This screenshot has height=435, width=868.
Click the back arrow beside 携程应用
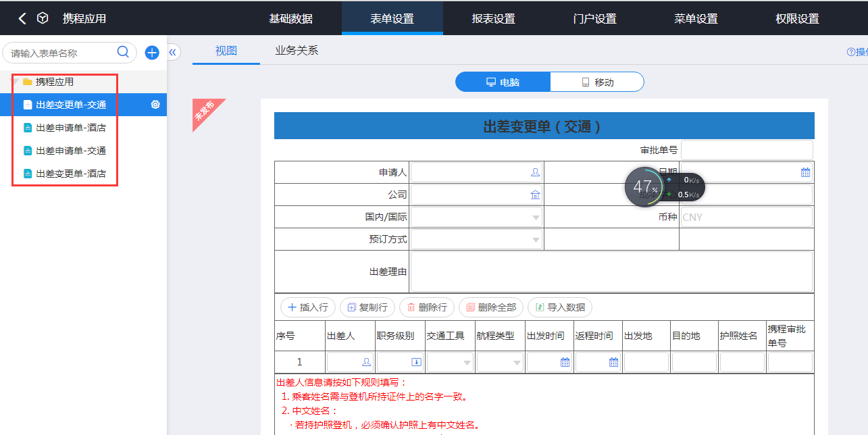pyautogui.click(x=22, y=18)
